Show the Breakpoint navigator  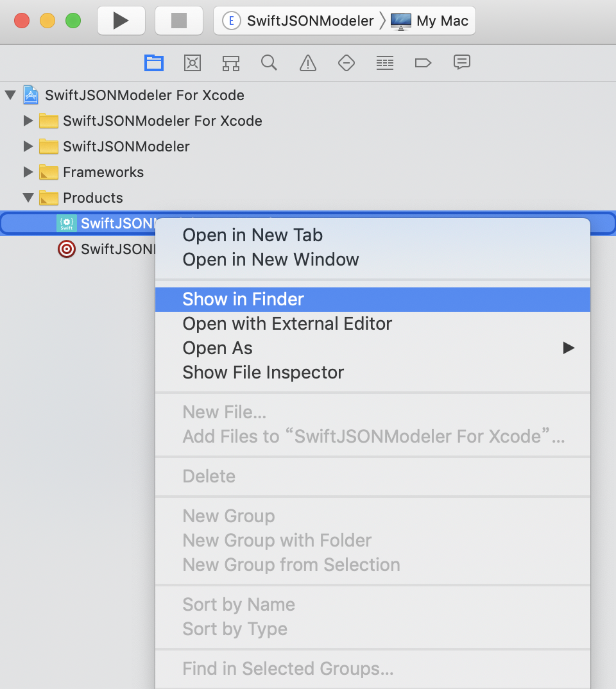click(x=423, y=63)
